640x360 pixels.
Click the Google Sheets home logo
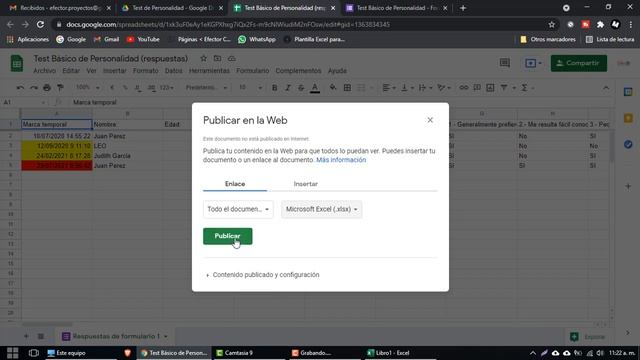(x=17, y=63)
